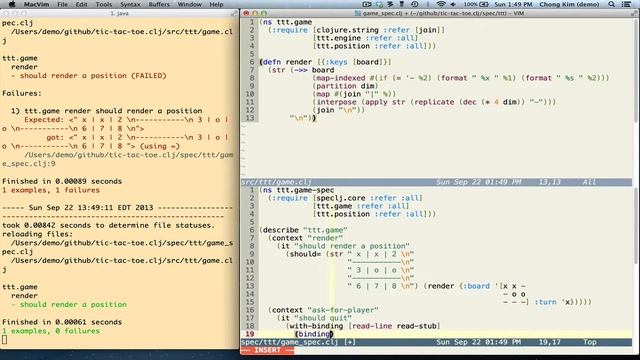Click 'clojure.string' in the require line
This screenshot has width=640, height=360.
coord(347,30)
